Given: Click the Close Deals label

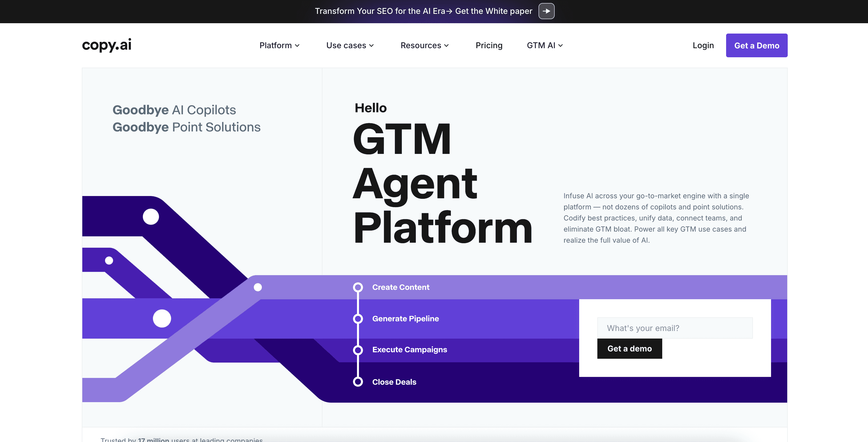Looking at the screenshot, I should (394, 382).
